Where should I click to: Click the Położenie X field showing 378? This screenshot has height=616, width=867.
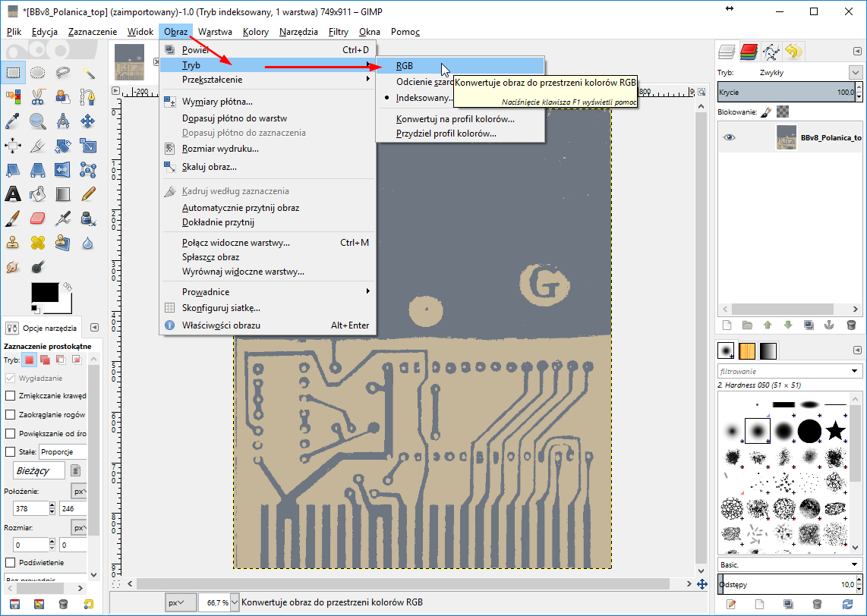click(x=30, y=508)
